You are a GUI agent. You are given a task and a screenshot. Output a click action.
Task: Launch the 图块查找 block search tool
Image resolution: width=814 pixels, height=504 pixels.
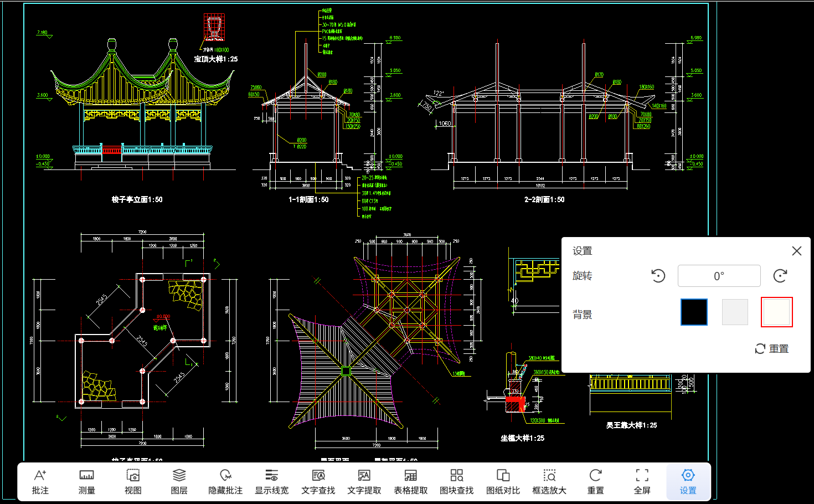click(457, 482)
